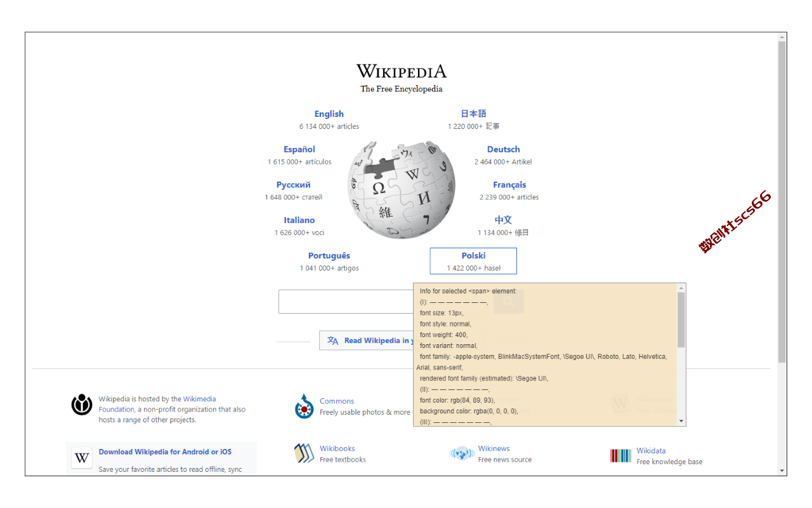
Task: Click the Wikibooks project icon
Action: pos(304,453)
